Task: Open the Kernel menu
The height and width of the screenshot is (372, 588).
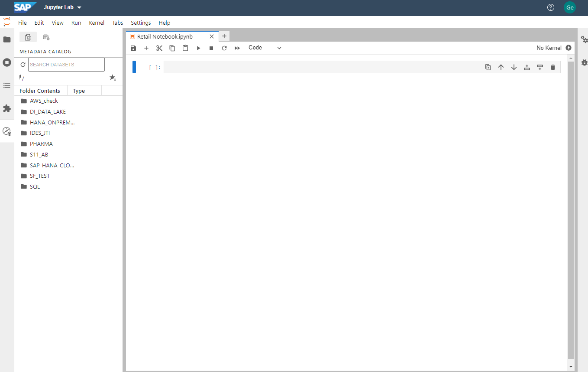Action: (97, 23)
